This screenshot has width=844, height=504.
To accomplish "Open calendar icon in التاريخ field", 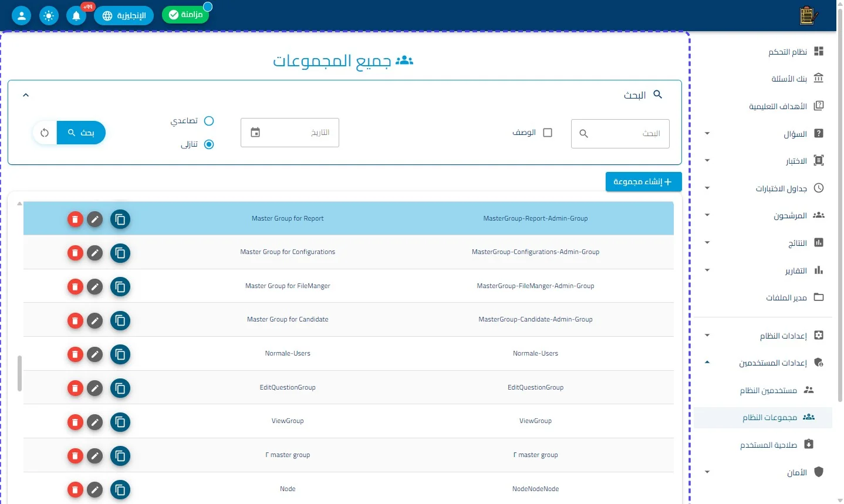I will click(x=255, y=133).
